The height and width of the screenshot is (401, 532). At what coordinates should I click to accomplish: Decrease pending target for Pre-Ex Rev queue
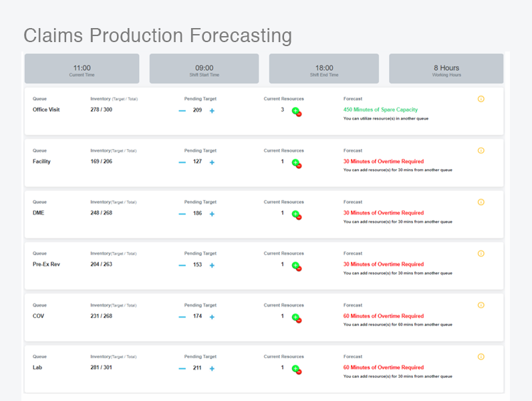(x=182, y=265)
